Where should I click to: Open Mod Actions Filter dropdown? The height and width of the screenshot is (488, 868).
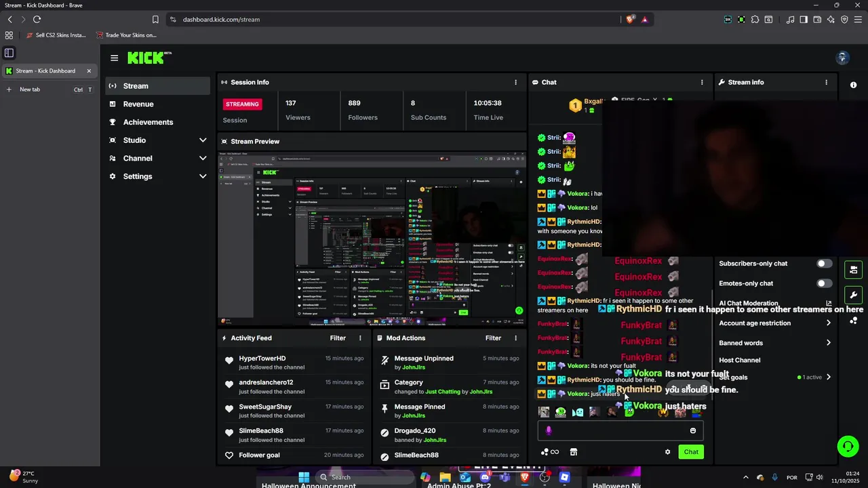click(x=493, y=338)
